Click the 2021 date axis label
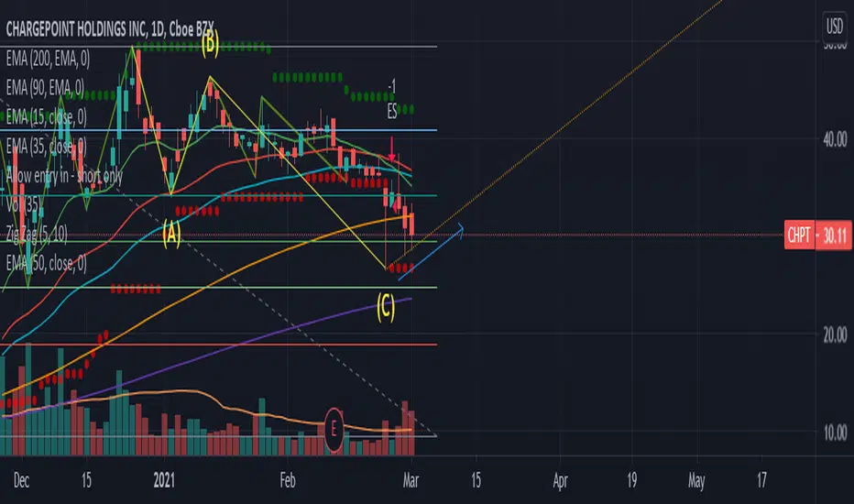Viewport: 854px width, 504px height. coord(164,480)
